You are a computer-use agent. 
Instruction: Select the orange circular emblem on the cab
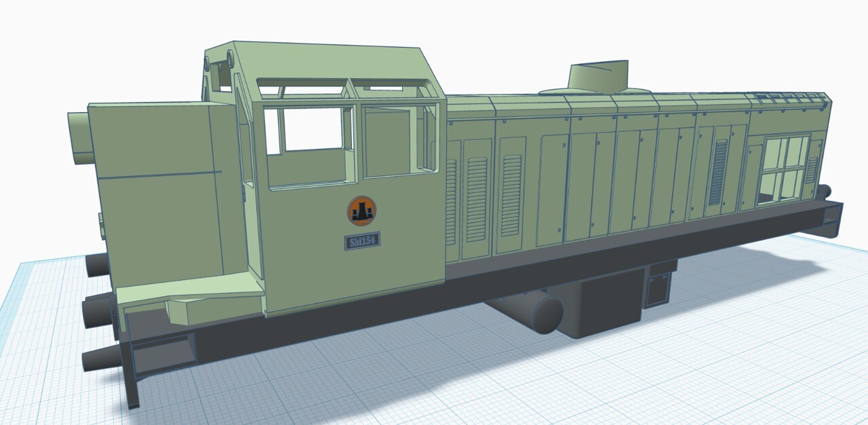point(361,211)
